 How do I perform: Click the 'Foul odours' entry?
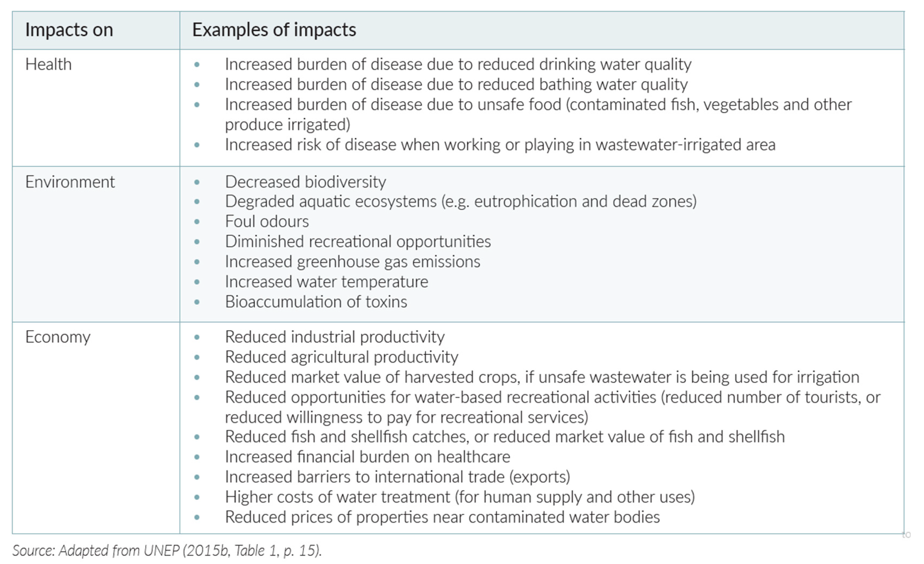[266, 221]
